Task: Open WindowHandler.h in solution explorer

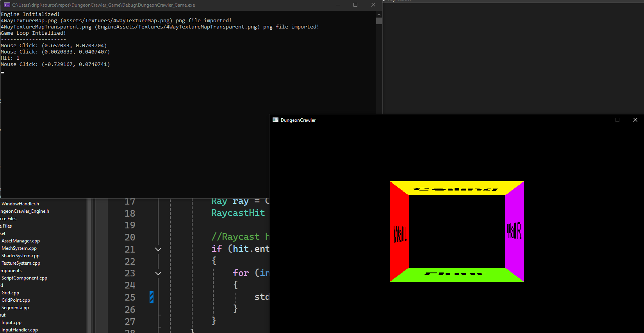Action: click(20, 204)
